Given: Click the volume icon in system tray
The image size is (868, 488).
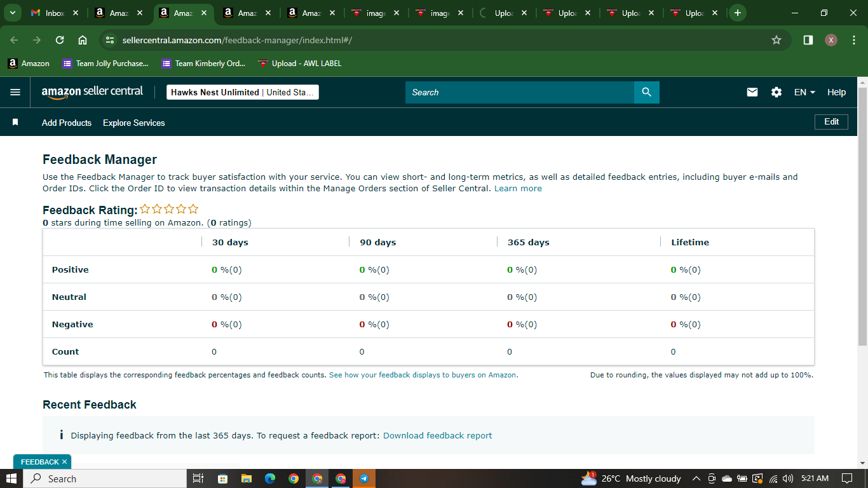Looking at the screenshot, I should pyautogui.click(x=789, y=478).
